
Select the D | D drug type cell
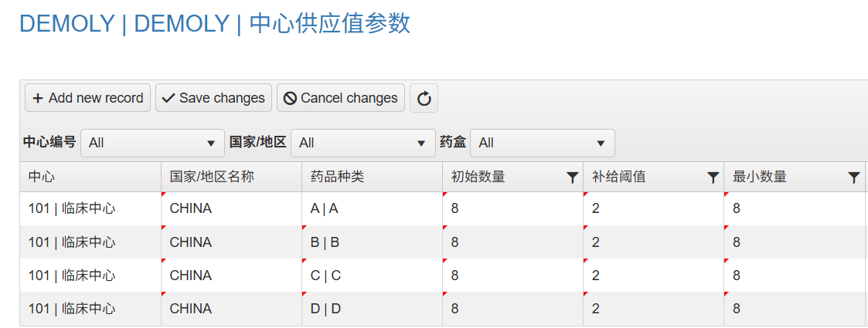(372, 309)
